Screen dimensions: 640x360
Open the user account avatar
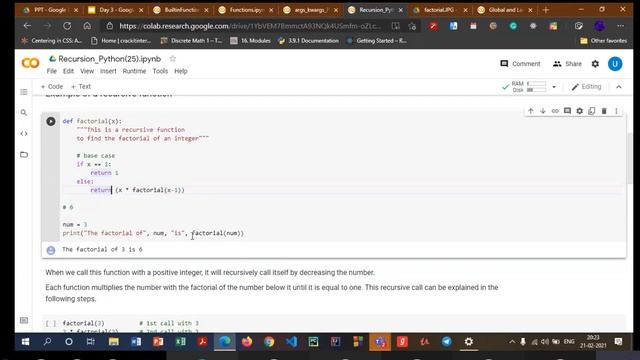coord(615,64)
